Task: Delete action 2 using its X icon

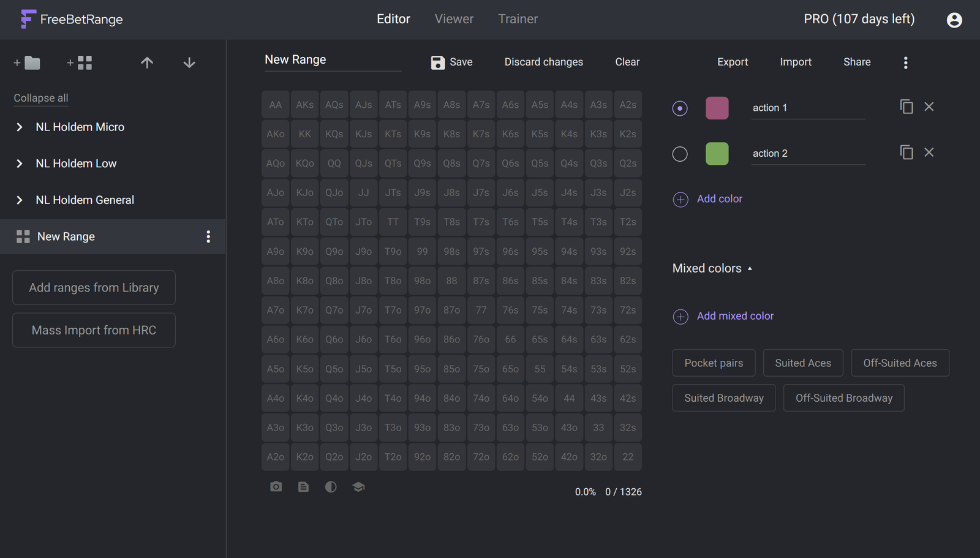Action: (x=929, y=153)
